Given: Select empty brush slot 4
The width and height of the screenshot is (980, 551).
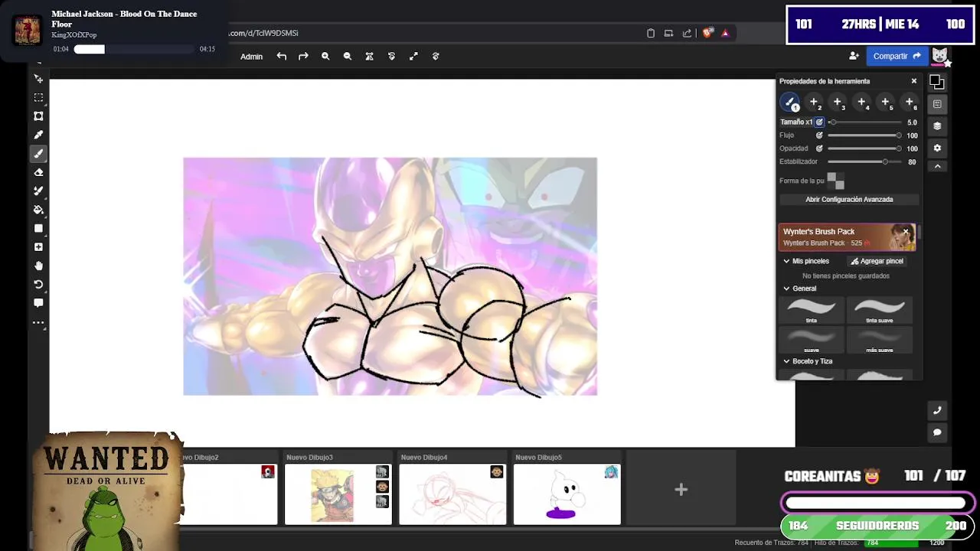Looking at the screenshot, I should pyautogui.click(x=862, y=102).
